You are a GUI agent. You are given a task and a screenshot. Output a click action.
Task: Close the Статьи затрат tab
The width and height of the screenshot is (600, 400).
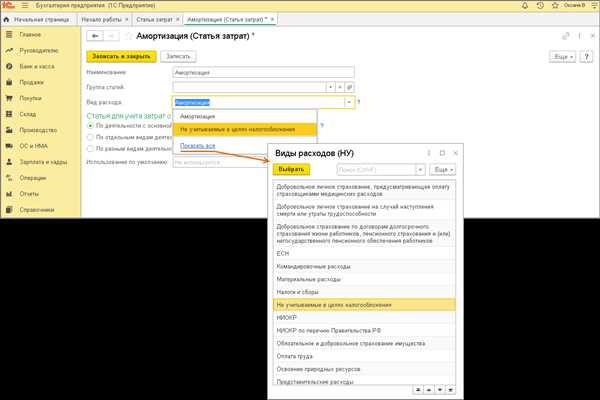(x=178, y=19)
